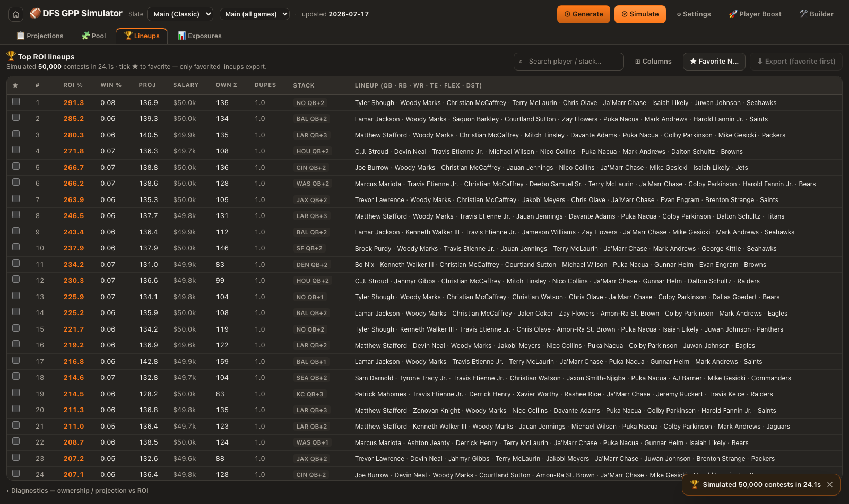The image size is (849, 504).
Task: Favorite lineup 4 with C.J. Stroud
Action: click(16, 150)
